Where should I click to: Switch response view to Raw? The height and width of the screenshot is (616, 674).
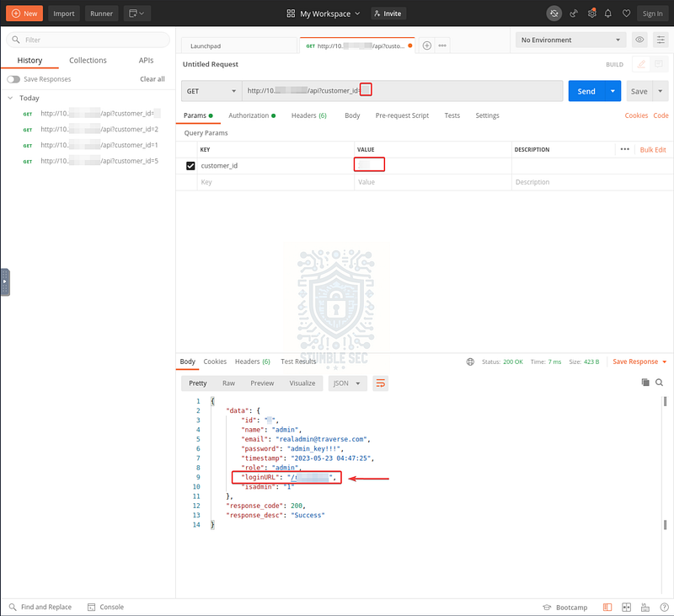click(228, 383)
